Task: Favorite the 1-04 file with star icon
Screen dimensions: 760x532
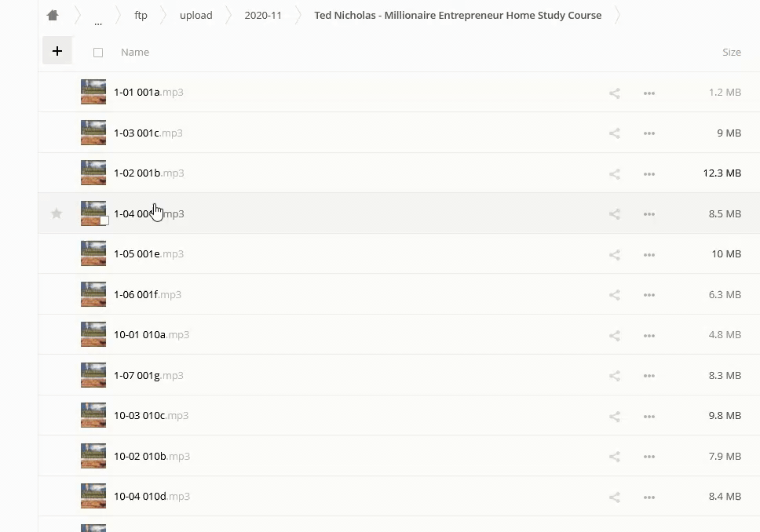Action: [x=57, y=213]
